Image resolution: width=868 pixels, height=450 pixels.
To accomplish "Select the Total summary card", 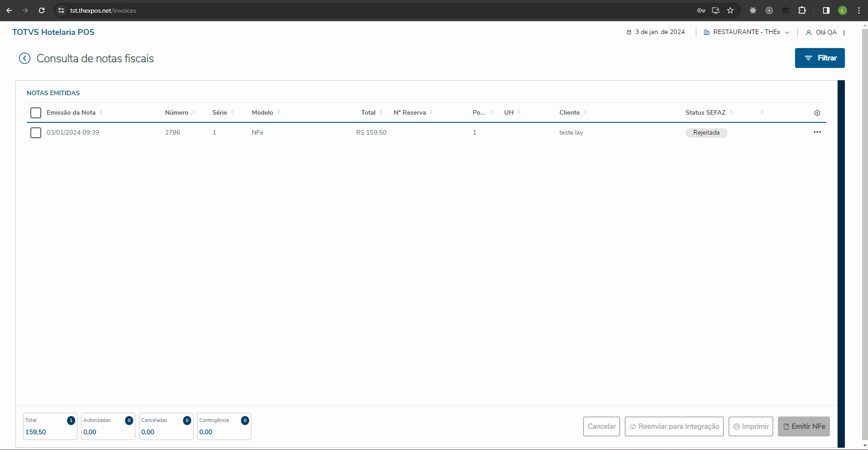I will (x=50, y=426).
